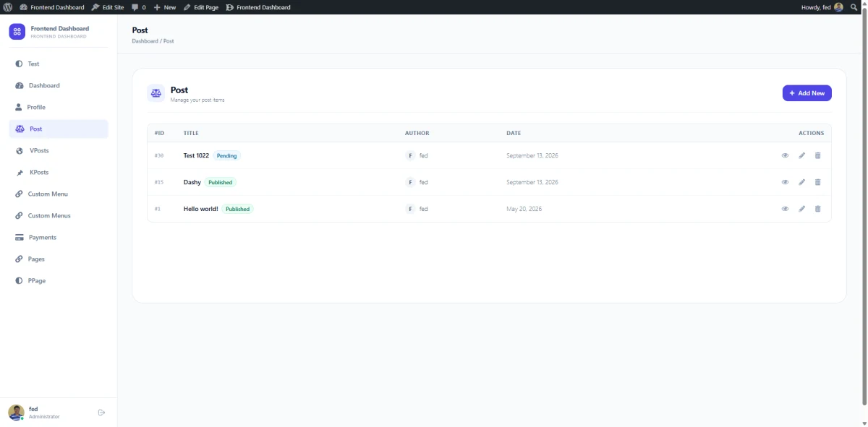Select Post in the sidebar
868x427 pixels.
click(x=59, y=129)
